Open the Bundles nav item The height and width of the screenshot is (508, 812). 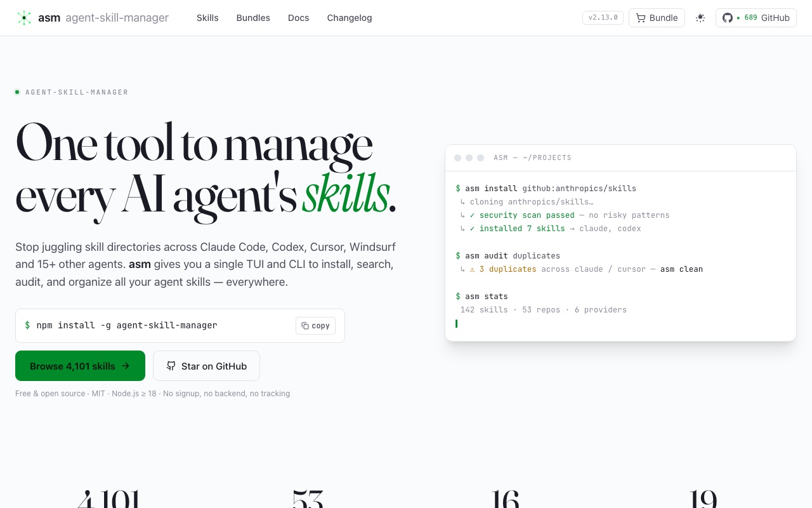[253, 18]
